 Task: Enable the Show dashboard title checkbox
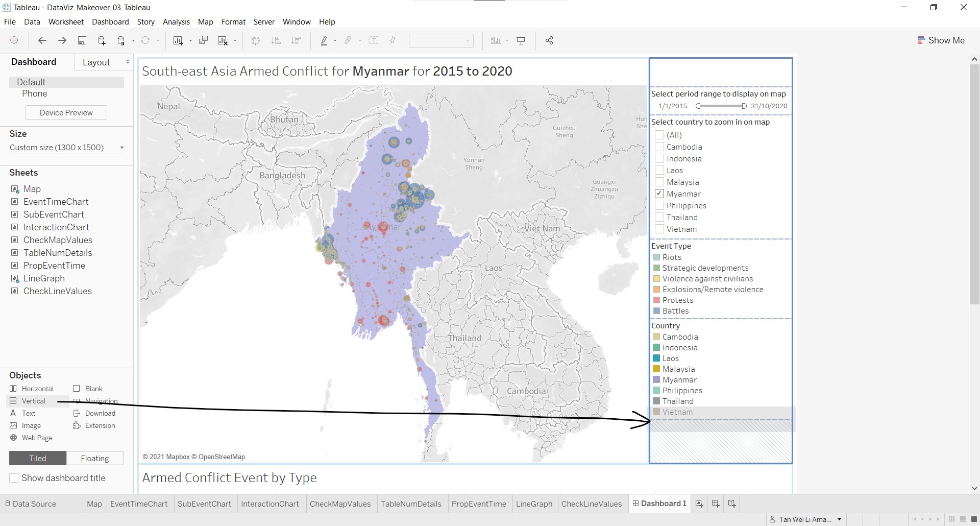pyautogui.click(x=14, y=478)
